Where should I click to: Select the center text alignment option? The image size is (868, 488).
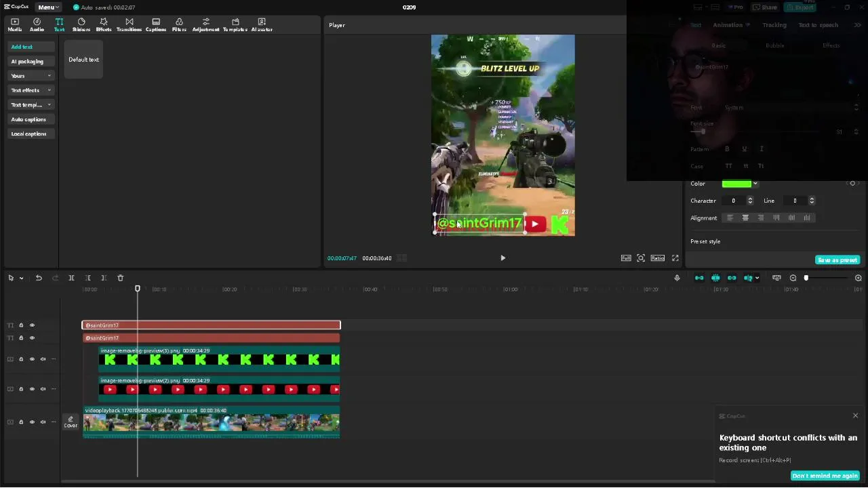745,218
